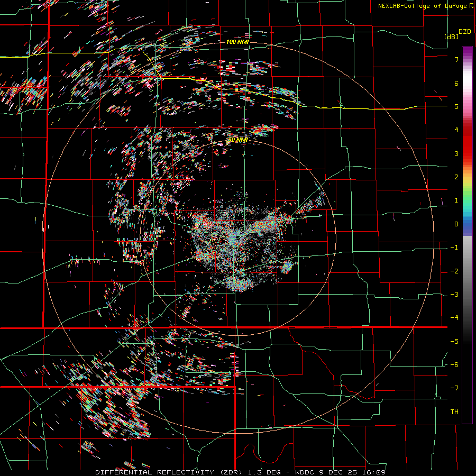Click the "NEXLAB-College of DuPage" header text
Screen dimensions: 476x476
point(422,6)
